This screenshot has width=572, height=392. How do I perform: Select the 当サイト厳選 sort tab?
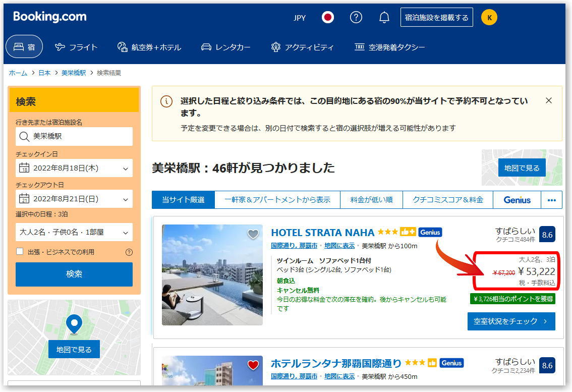pyautogui.click(x=183, y=200)
